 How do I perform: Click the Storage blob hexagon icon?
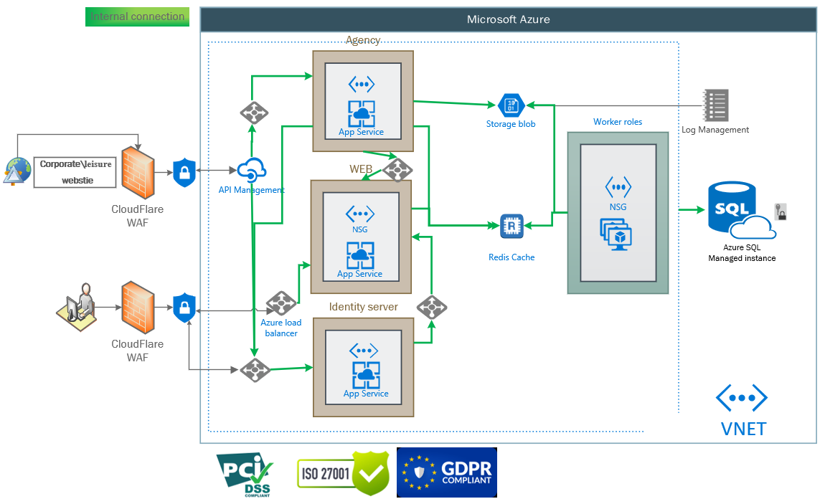tap(511, 105)
